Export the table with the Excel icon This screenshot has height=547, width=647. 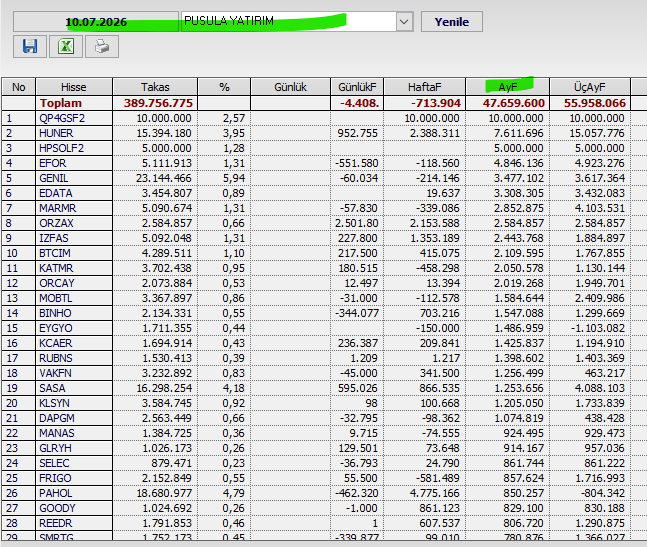(x=66, y=46)
